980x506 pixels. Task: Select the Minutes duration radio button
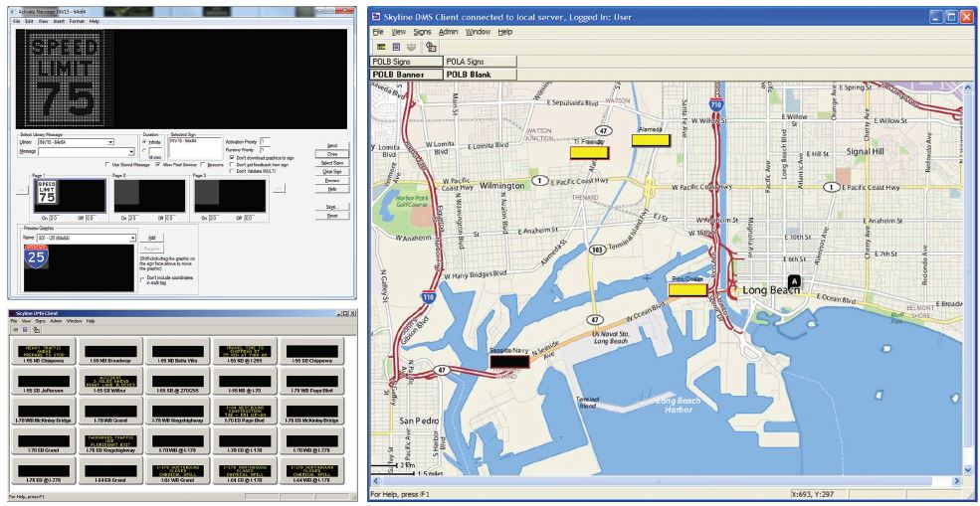(x=144, y=150)
